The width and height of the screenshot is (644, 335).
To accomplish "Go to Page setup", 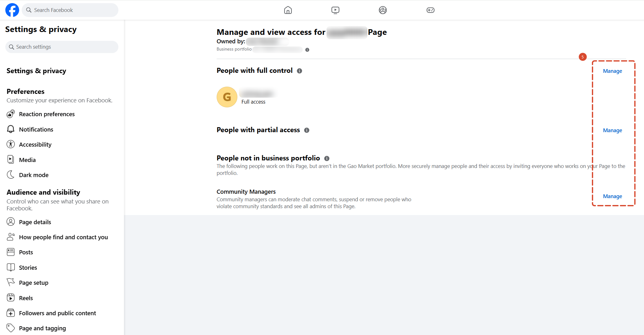I will (x=34, y=283).
